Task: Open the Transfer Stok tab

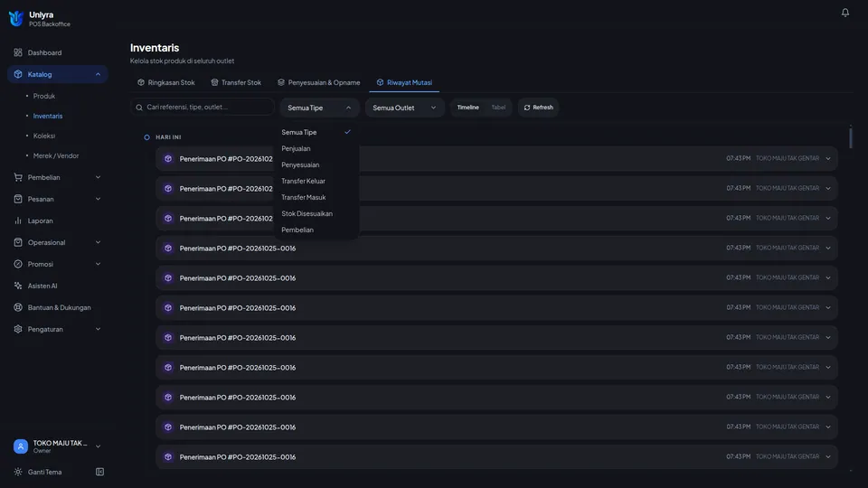Action: pos(236,82)
